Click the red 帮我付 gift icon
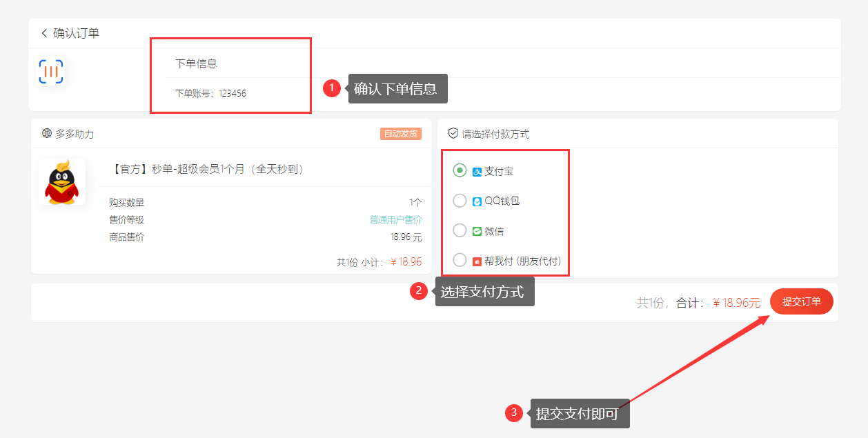Screen dimensions: 868x438 477,261
